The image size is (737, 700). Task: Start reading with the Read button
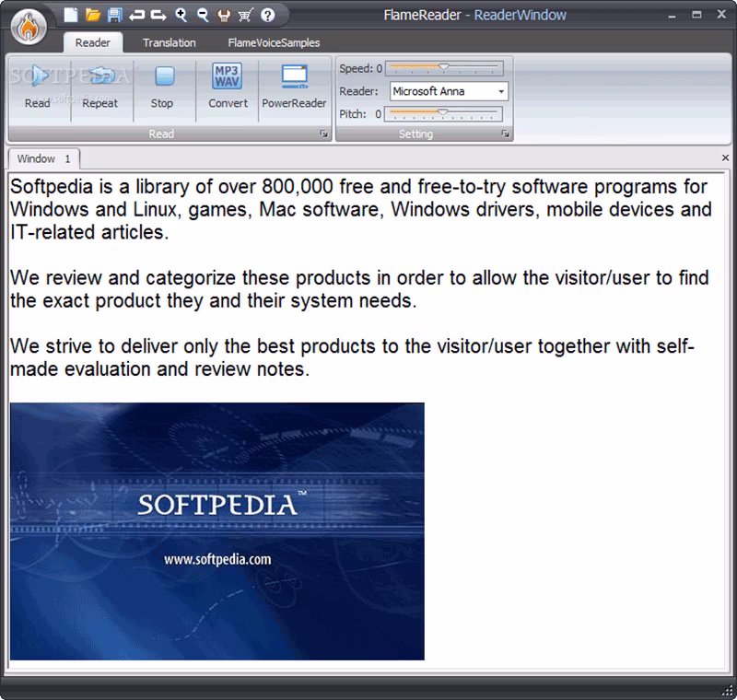tap(38, 88)
